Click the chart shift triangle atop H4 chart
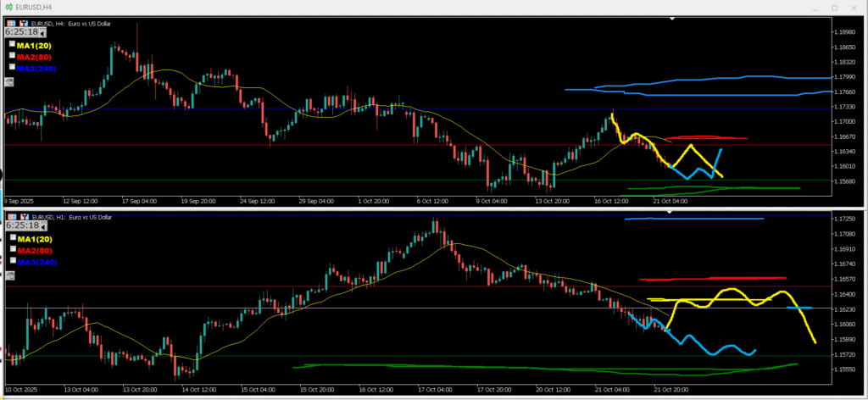The width and height of the screenshot is (868, 400). click(672, 19)
